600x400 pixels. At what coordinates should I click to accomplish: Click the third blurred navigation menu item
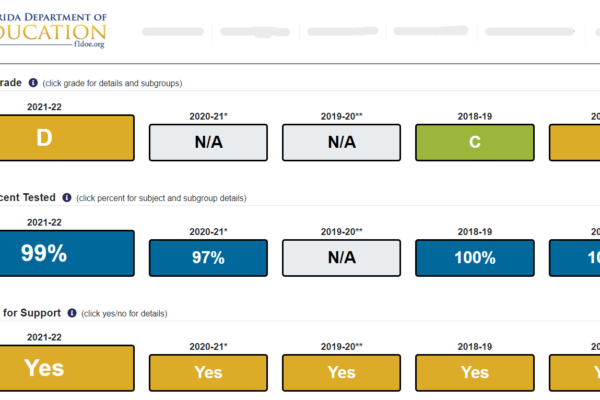click(x=342, y=31)
